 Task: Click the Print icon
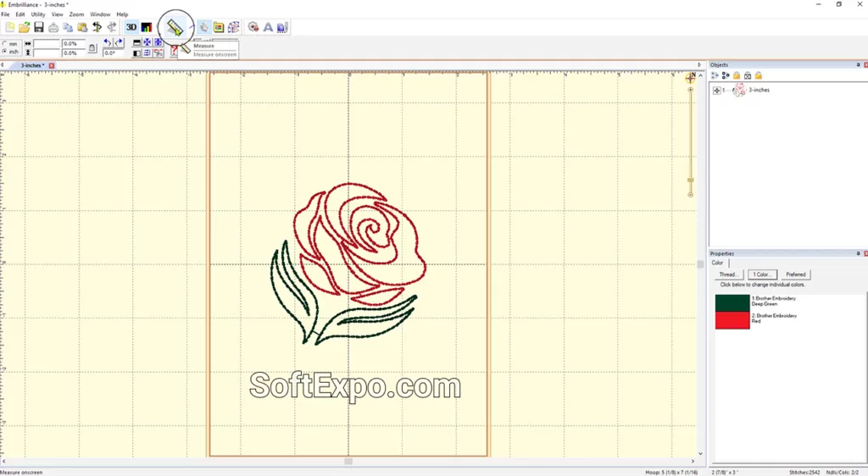click(53, 27)
